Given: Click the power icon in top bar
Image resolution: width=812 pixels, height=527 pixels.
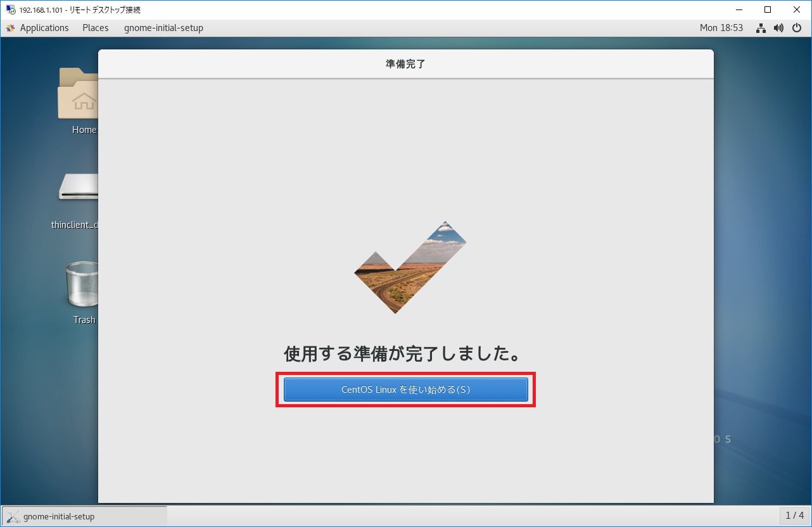Looking at the screenshot, I should pyautogui.click(x=796, y=28).
